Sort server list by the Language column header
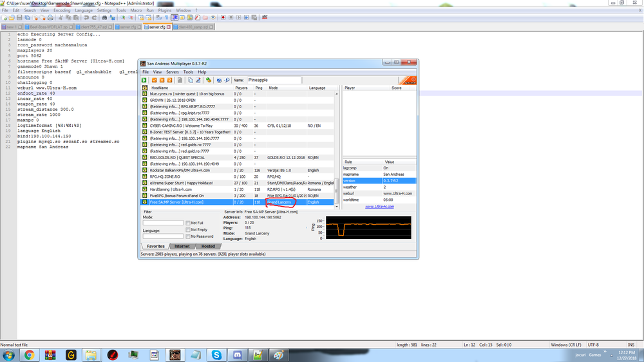 tap(320, 88)
